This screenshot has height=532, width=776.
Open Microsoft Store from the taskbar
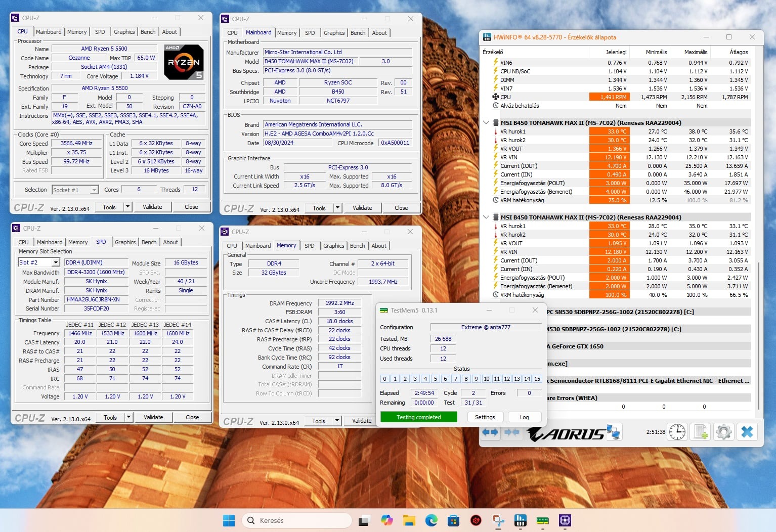pos(454,520)
